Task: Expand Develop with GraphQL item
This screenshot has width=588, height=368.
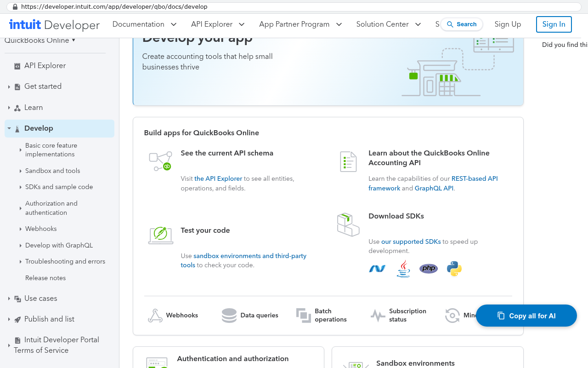Action: [x=21, y=246]
